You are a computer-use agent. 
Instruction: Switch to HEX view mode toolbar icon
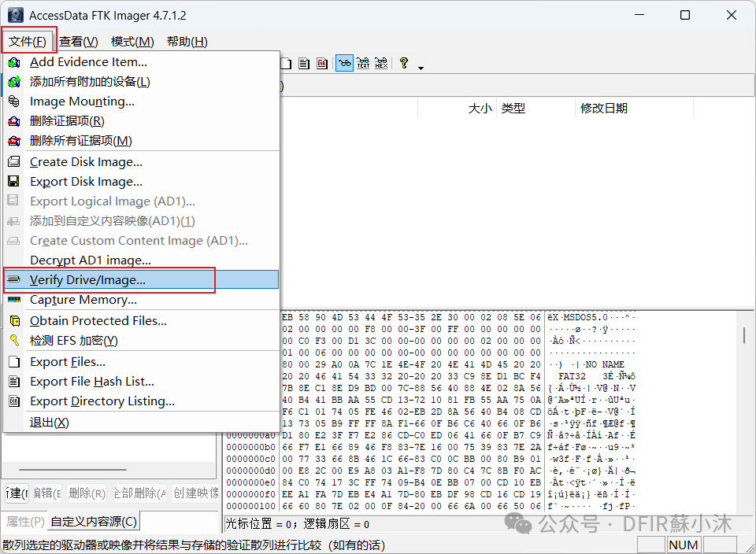[x=381, y=63]
